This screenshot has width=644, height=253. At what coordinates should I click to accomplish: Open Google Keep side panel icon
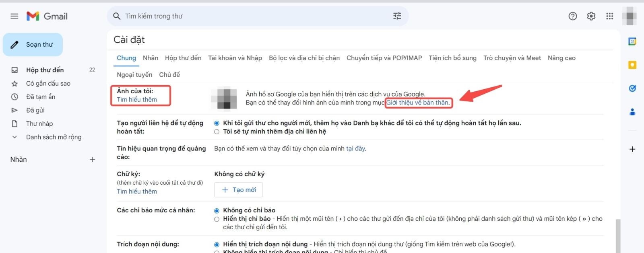[632, 65]
